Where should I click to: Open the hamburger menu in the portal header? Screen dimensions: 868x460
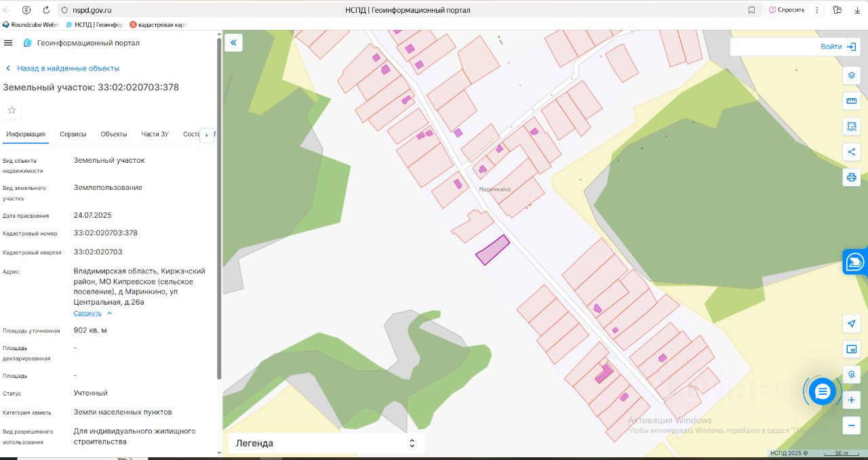pyautogui.click(x=8, y=43)
